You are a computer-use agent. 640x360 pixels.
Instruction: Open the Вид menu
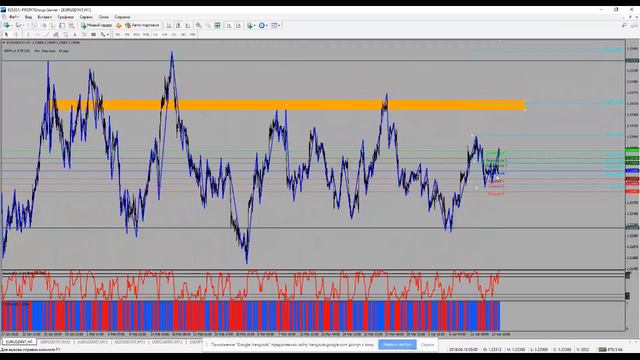pos(28,17)
